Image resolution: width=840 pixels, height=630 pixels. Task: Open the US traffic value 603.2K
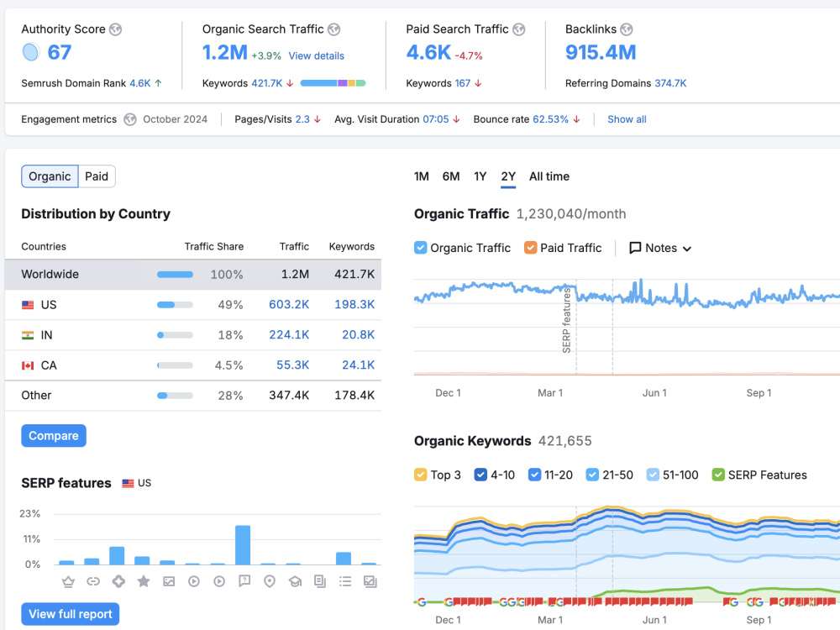coord(289,304)
